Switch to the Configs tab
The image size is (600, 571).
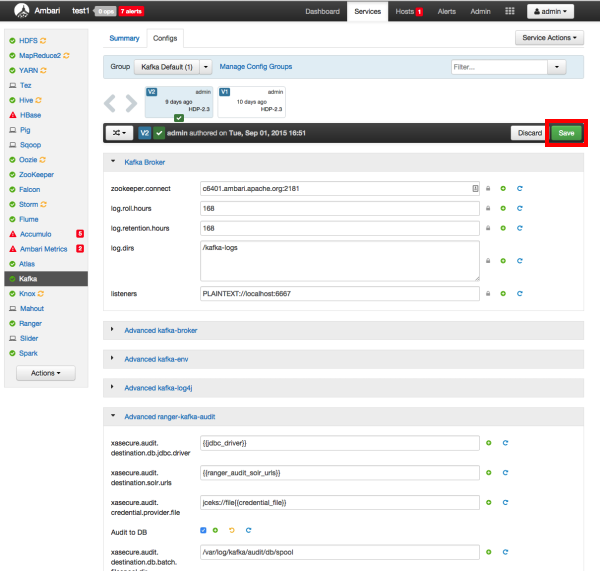(x=165, y=38)
